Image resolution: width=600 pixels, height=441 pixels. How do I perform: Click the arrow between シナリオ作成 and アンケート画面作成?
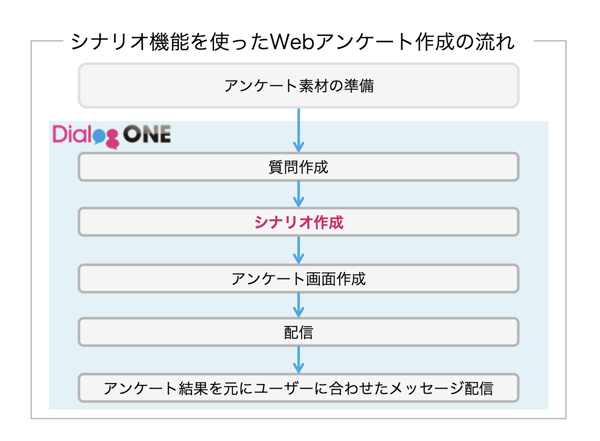[299, 250]
